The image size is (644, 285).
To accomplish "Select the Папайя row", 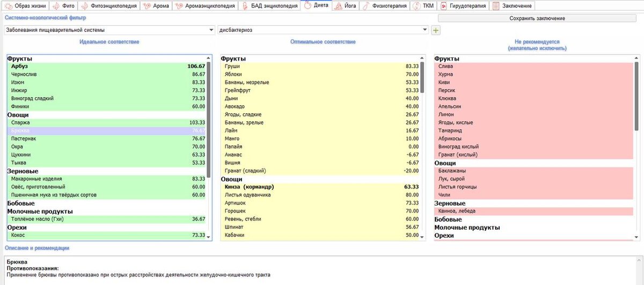I will tap(320, 147).
